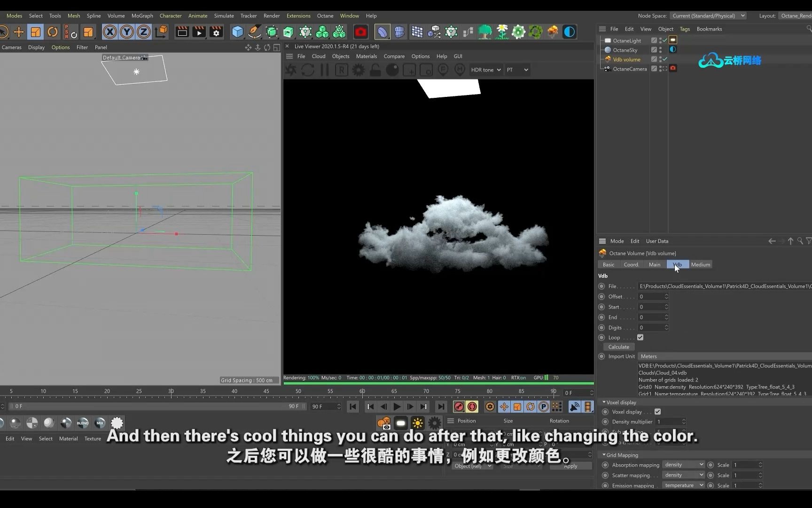Image resolution: width=812 pixels, height=508 pixels.
Task: Toggle Position keyframe channel button
Action: click(504, 406)
